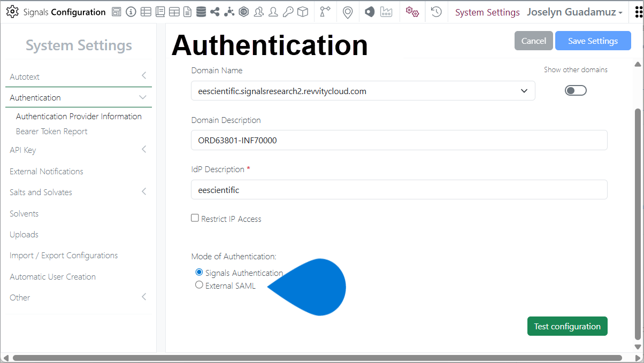Open the info circle icon in toolbar
The width and height of the screenshot is (644, 363).
[131, 12]
